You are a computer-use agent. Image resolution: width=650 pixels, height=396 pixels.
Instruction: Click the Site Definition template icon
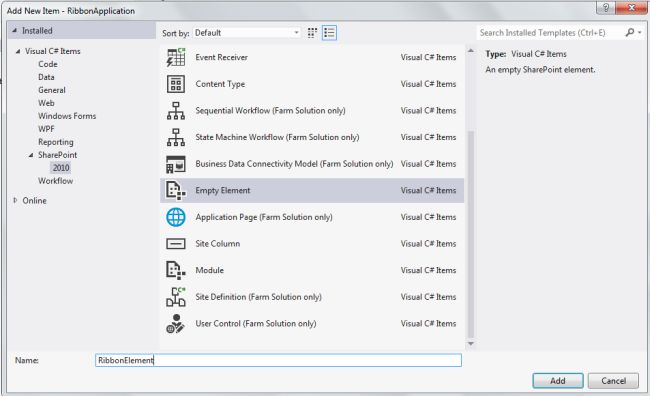176,297
